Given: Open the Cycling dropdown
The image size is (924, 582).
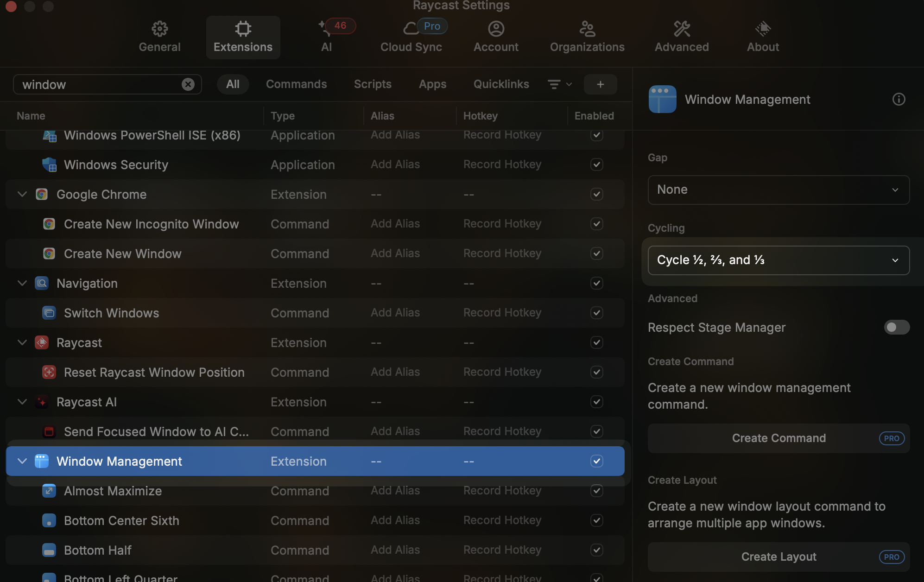Looking at the screenshot, I should [x=778, y=260].
